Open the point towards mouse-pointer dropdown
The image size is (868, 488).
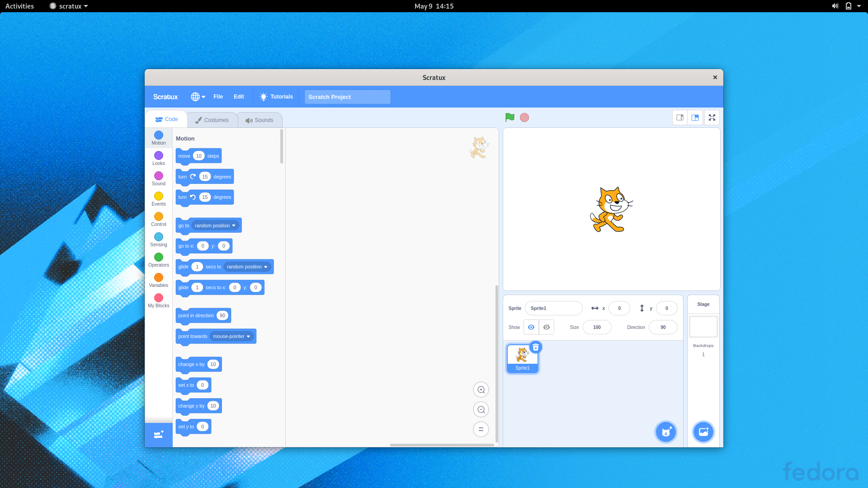pos(248,336)
